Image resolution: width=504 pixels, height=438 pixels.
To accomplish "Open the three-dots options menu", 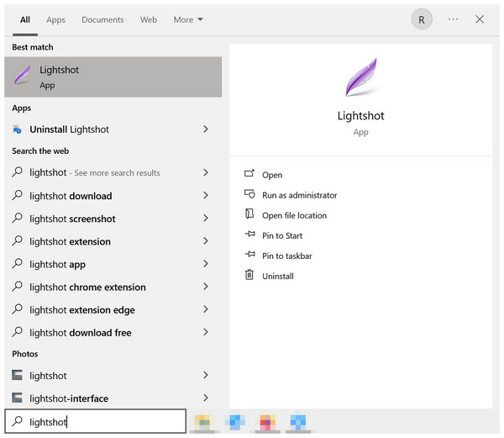I will (x=454, y=19).
